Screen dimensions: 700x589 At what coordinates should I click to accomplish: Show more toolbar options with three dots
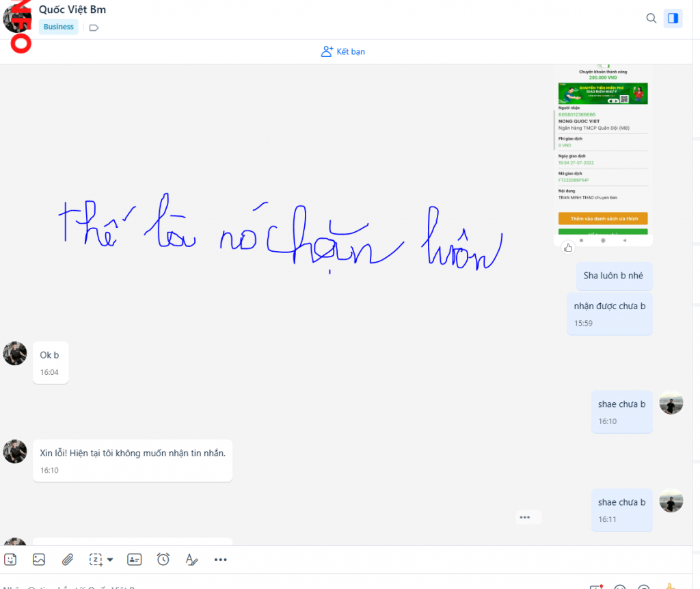(221, 560)
